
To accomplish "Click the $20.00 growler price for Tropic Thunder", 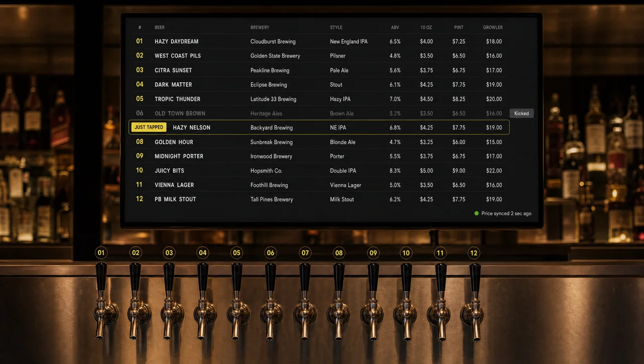I will tap(494, 99).
